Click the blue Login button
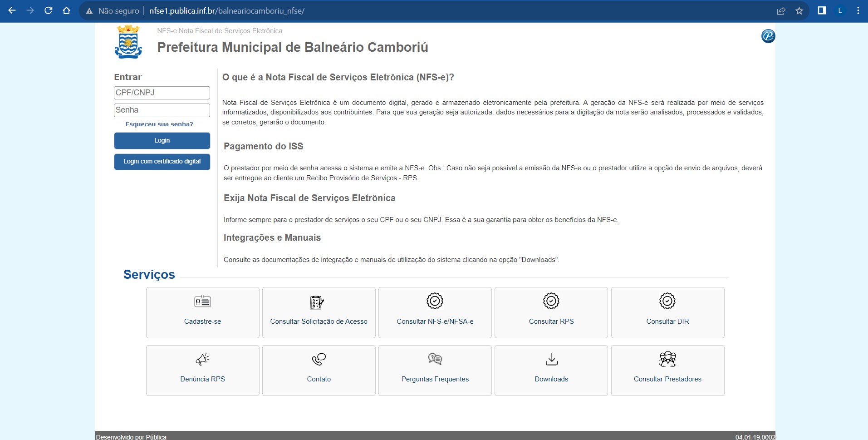The width and height of the screenshot is (868, 440). click(x=162, y=141)
